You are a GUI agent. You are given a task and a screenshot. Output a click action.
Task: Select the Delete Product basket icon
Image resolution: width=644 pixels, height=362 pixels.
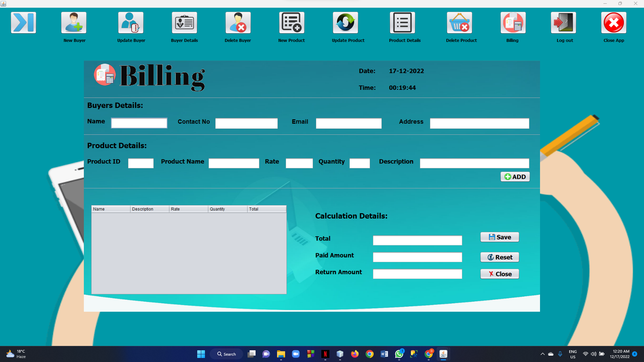460,23
